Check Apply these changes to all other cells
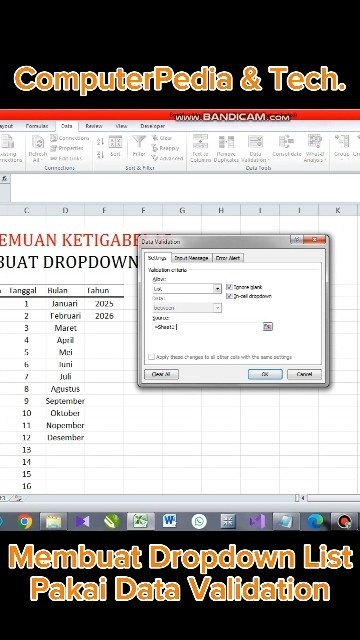The image size is (360, 640). [x=151, y=357]
